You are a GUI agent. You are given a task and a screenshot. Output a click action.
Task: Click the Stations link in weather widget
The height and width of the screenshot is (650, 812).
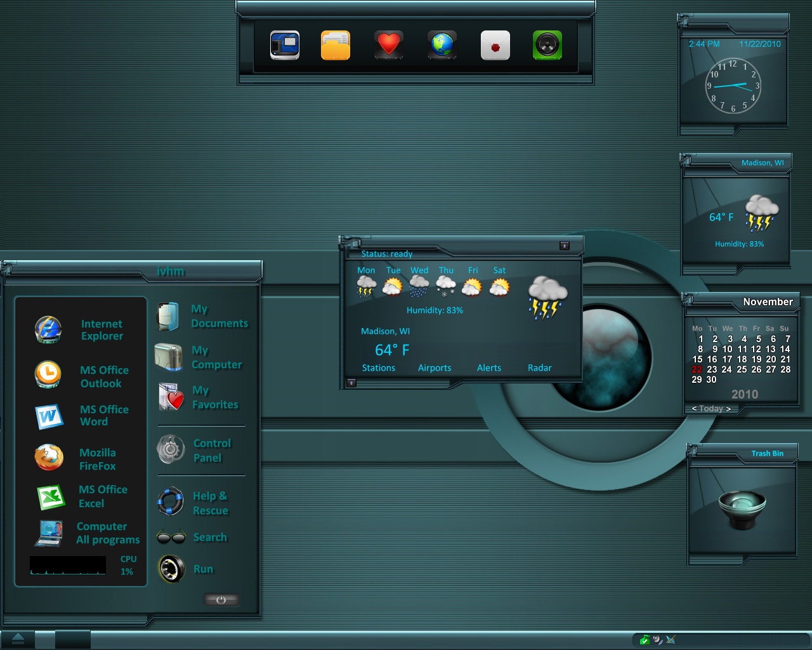pos(378,368)
